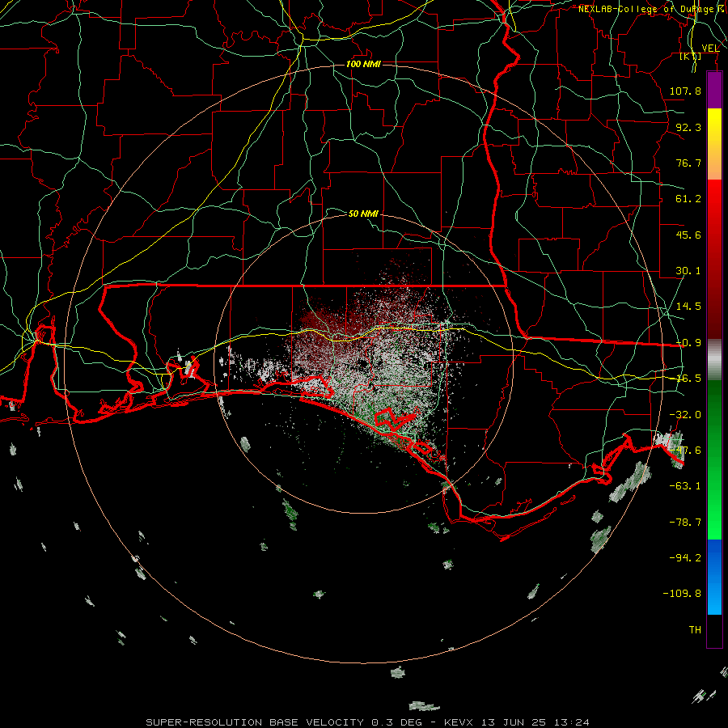Click the "[KT]" units label

coord(691,56)
